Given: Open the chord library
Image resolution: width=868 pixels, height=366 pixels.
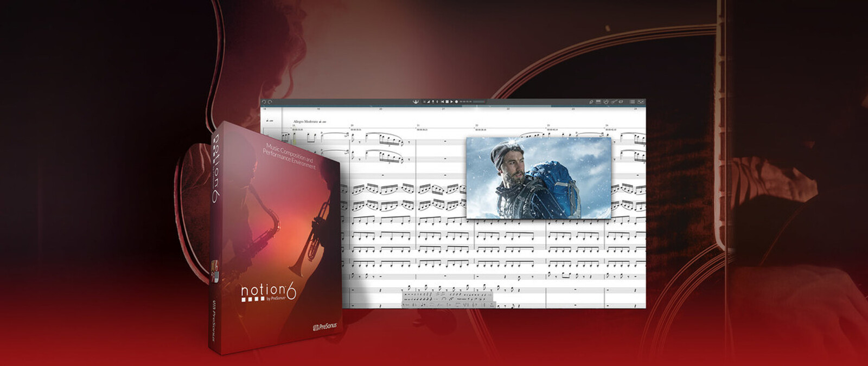Looking at the screenshot, I should click(621, 101).
